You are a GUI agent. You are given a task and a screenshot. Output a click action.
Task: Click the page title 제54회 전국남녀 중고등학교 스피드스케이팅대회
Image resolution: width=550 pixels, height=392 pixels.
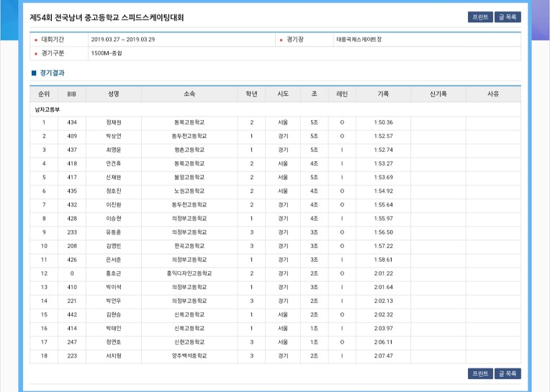tap(107, 17)
